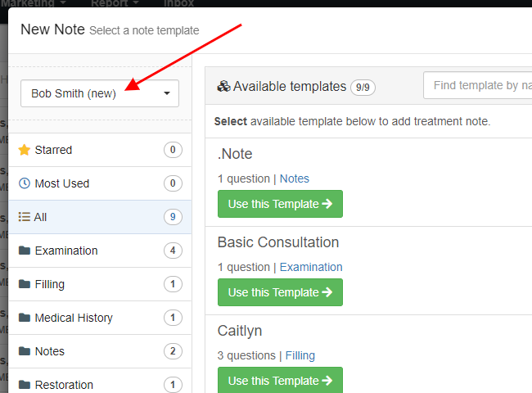Click the yellow Starred star icon

click(25, 150)
